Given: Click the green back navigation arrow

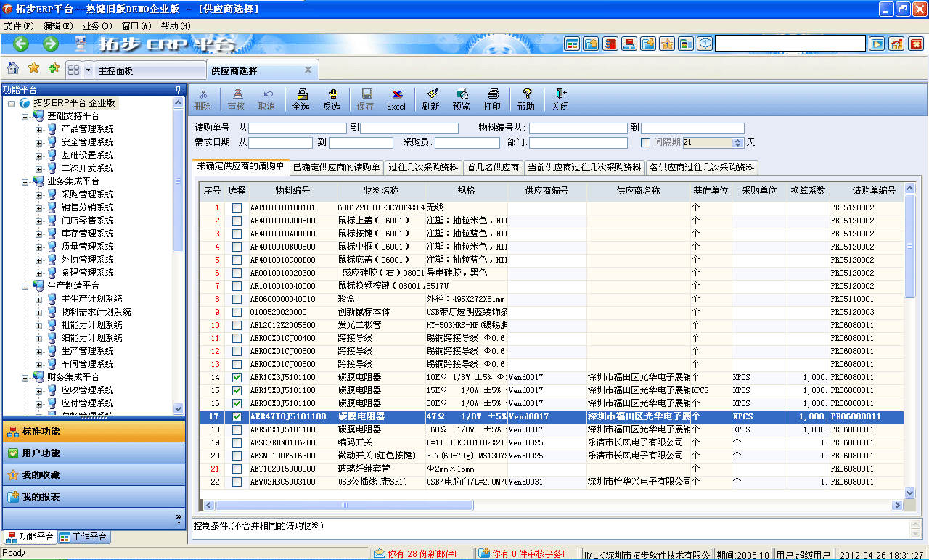Looking at the screenshot, I should pos(20,44).
